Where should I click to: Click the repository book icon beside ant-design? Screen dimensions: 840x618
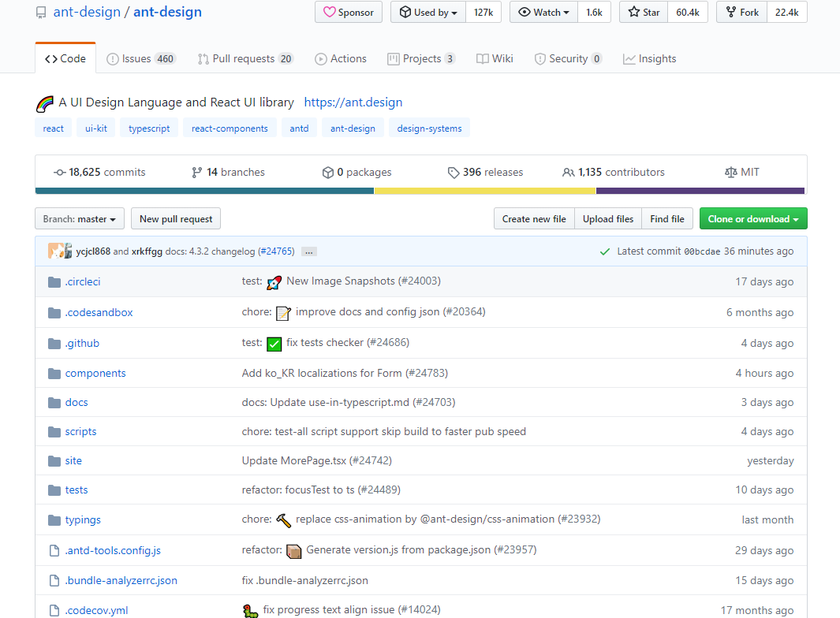pyautogui.click(x=41, y=13)
